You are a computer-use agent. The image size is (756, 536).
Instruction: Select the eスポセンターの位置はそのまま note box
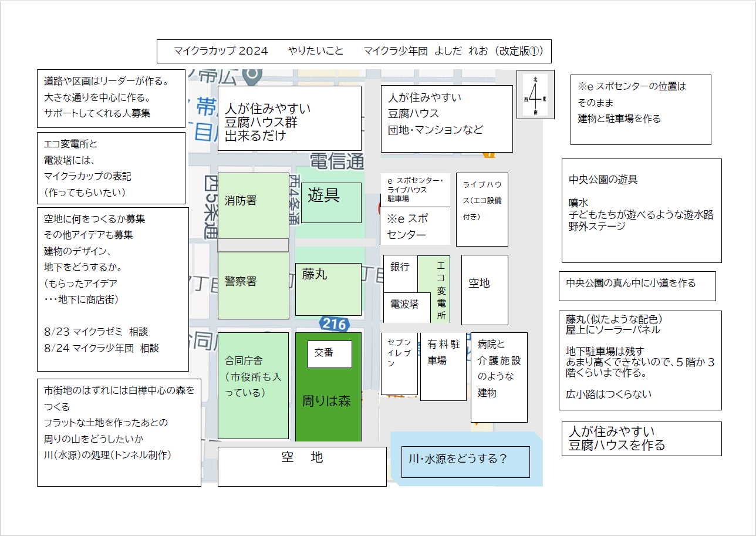point(640,109)
